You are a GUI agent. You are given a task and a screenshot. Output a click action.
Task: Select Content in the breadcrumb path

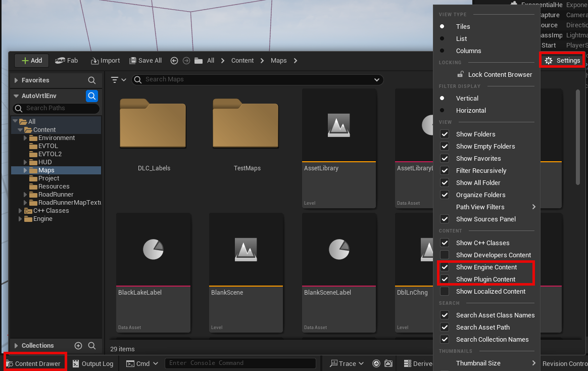(x=242, y=60)
